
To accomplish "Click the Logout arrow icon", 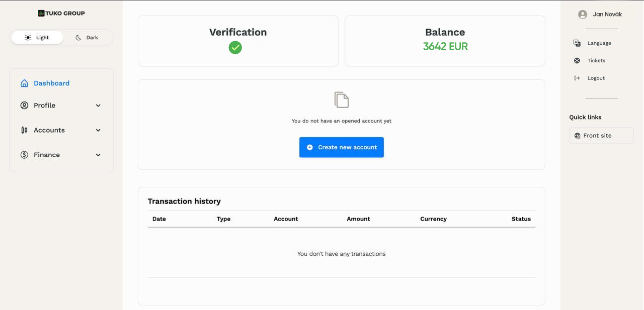I will 577,78.
